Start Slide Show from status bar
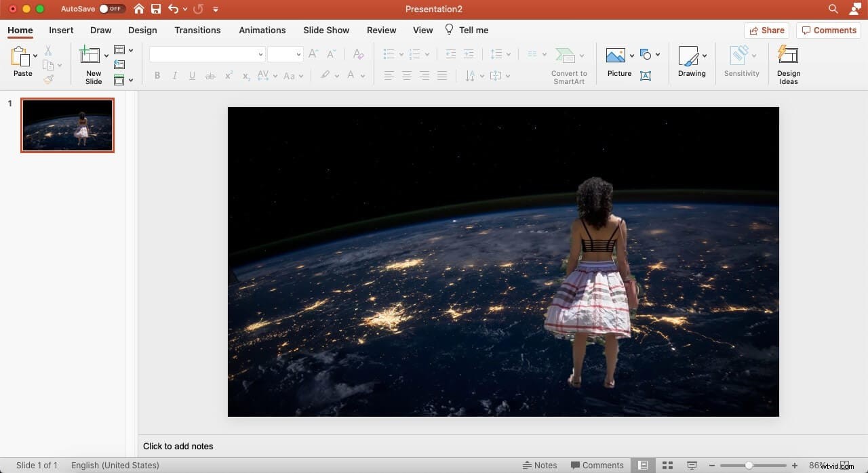 click(691, 465)
